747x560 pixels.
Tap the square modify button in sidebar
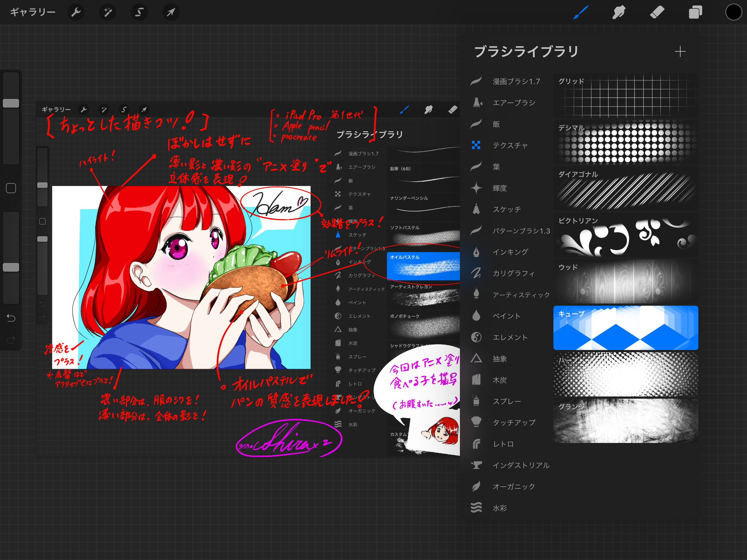click(x=11, y=188)
